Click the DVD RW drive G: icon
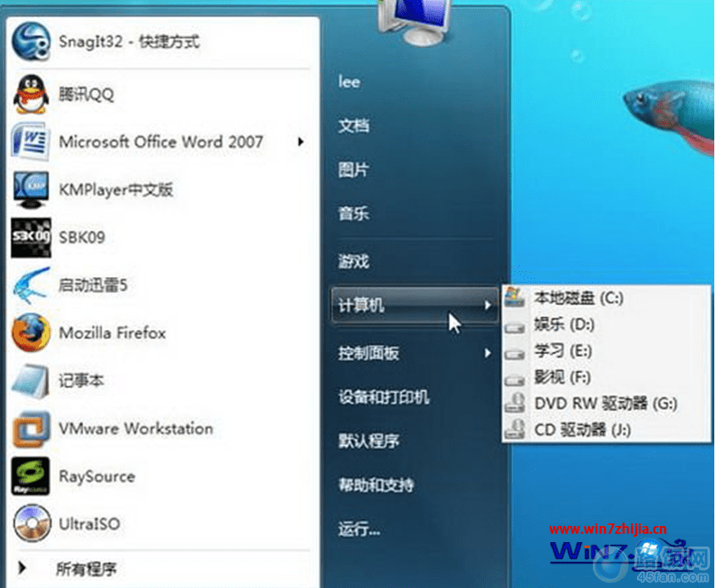The width and height of the screenshot is (716, 588). coord(515,404)
